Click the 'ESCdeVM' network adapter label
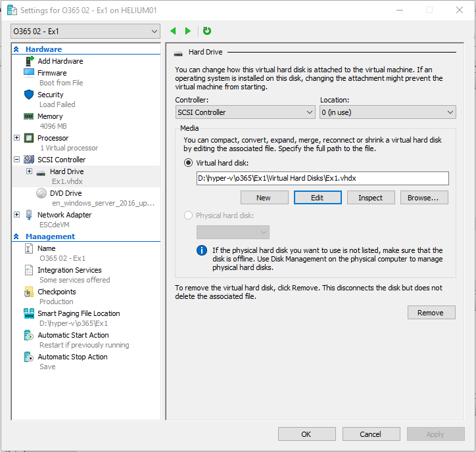The width and height of the screenshot is (476, 452). (x=55, y=225)
